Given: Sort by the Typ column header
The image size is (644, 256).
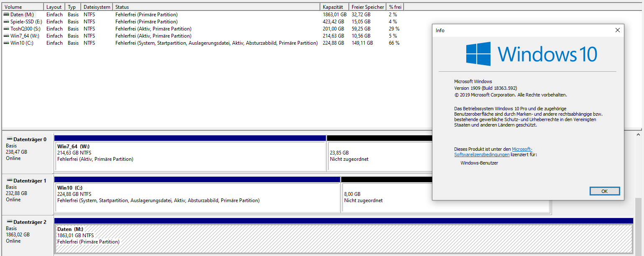Looking at the screenshot, I should point(73,7).
